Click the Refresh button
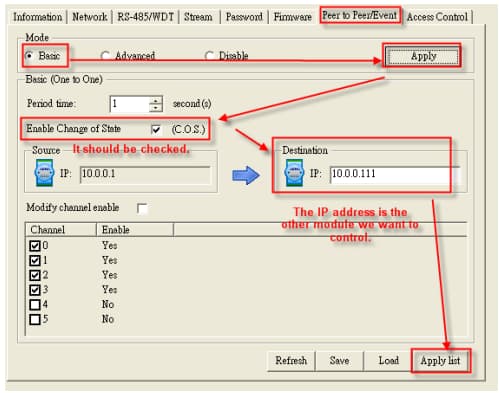Screen dimensions: 499x393 [291, 361]
